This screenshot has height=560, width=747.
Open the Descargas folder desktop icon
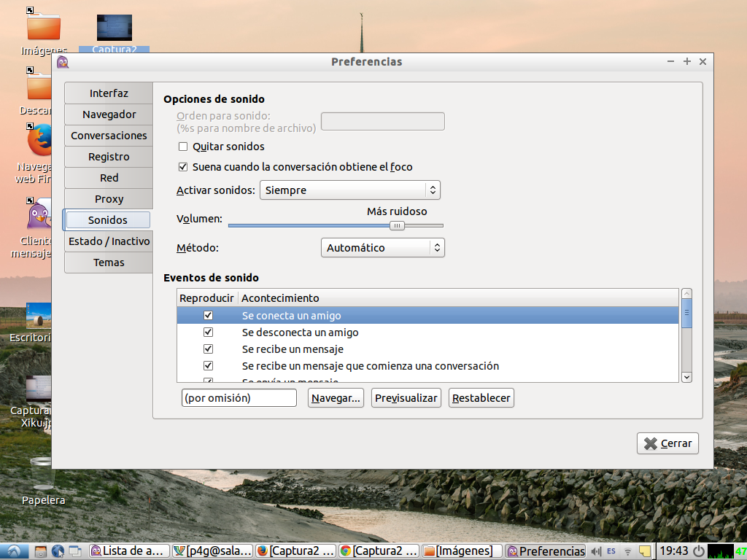39,85
